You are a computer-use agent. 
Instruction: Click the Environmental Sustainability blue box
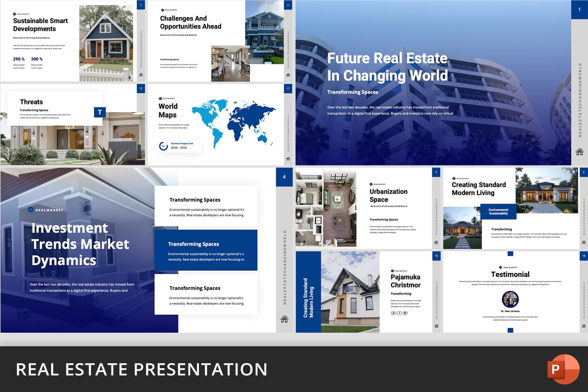pos(499,212)
